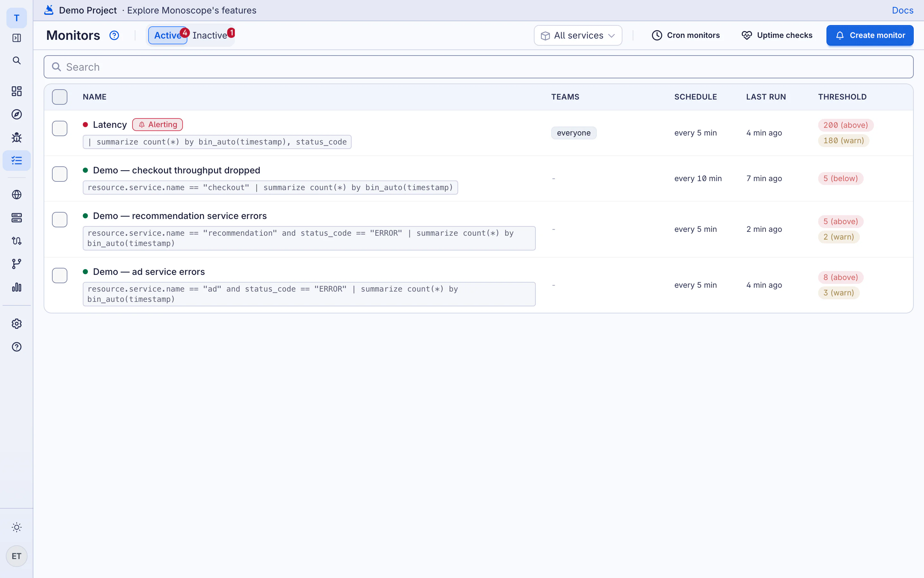
Task: Expand the All services dropdown
Action: [578, 36]
